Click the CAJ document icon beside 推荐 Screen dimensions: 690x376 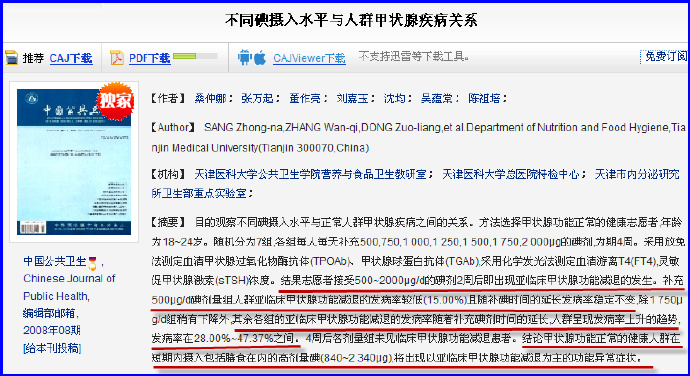coord(11,58)
